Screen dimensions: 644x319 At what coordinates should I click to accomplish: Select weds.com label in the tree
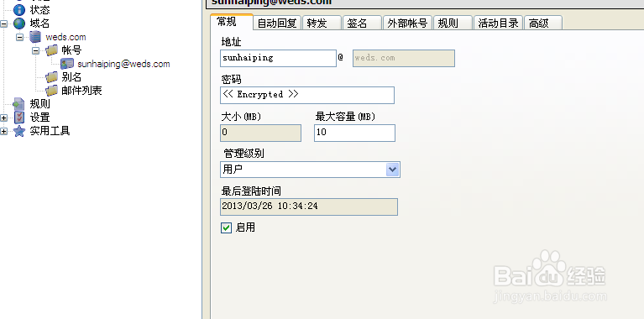coord(65,37)
